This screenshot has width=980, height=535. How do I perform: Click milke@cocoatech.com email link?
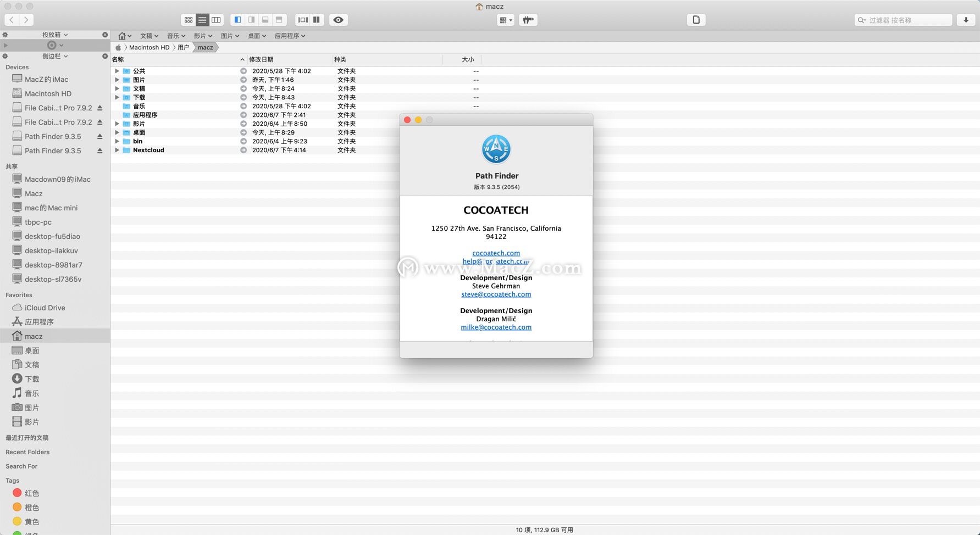coord(496,327)
